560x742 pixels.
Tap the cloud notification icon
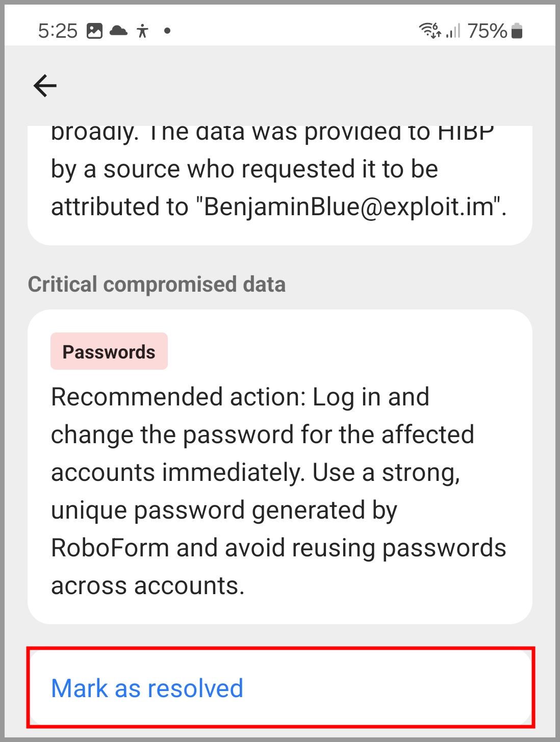[x=118, y=31]
